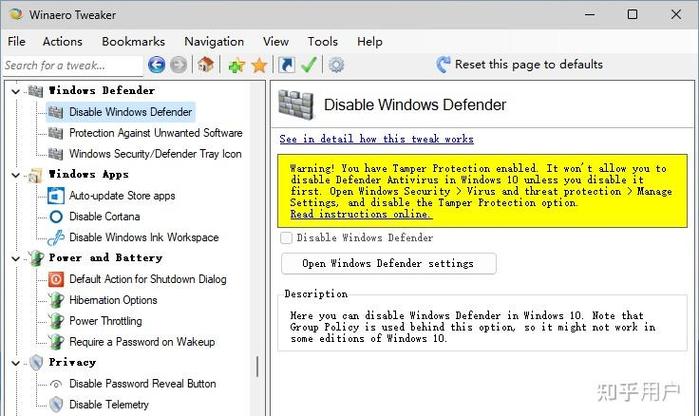Click the Windows Defender category label
The width and height of the screenshot is (699, 416).
coord(102,91)
